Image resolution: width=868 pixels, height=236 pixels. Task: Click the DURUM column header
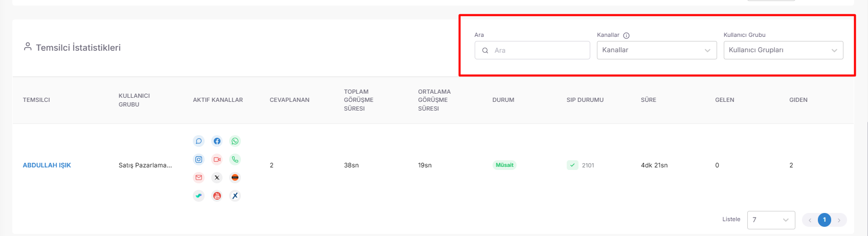coord(503,100)
